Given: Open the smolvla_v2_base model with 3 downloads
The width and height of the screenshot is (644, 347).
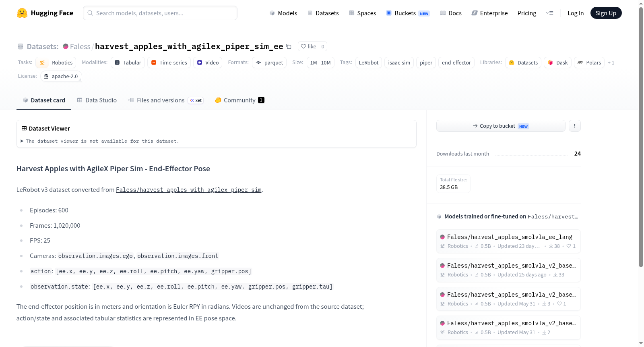Looking at the screenshot, I should tap(508, 299).
